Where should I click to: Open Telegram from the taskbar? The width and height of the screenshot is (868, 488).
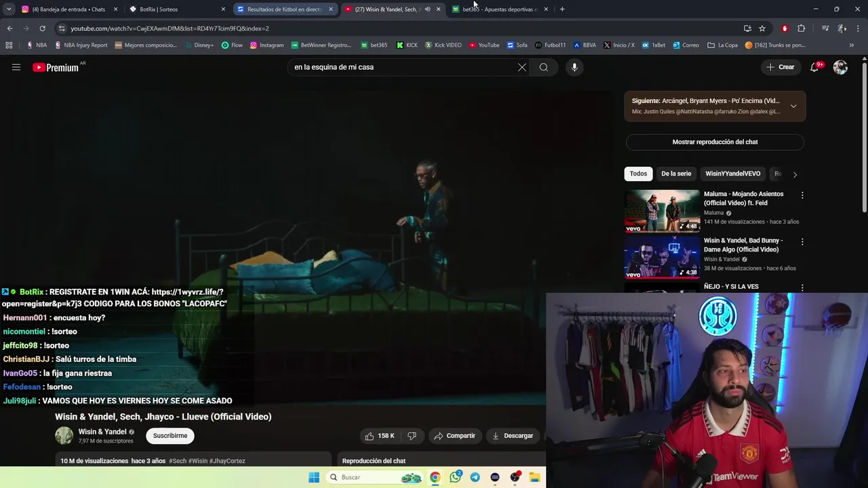coord(475,477)
